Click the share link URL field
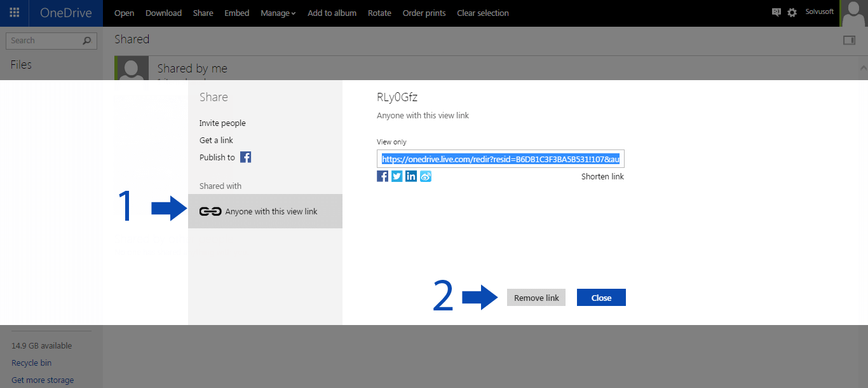The width and height of the screenshot is (868, 388). tap(501, 159)
